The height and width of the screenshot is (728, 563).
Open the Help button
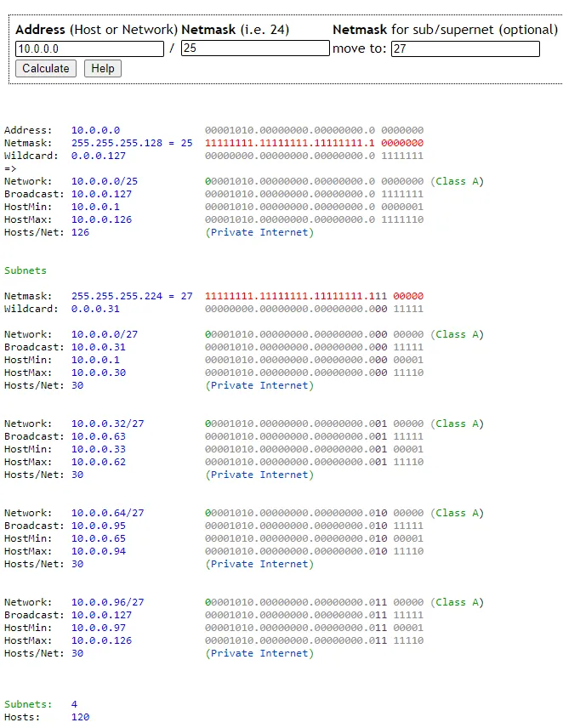pos(103,69)
